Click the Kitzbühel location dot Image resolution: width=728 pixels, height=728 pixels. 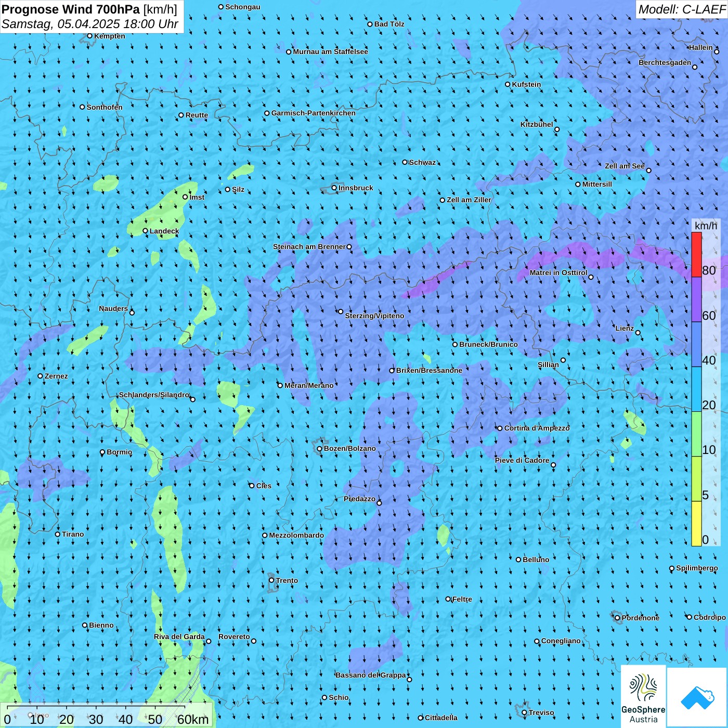[x=557, y=129]
